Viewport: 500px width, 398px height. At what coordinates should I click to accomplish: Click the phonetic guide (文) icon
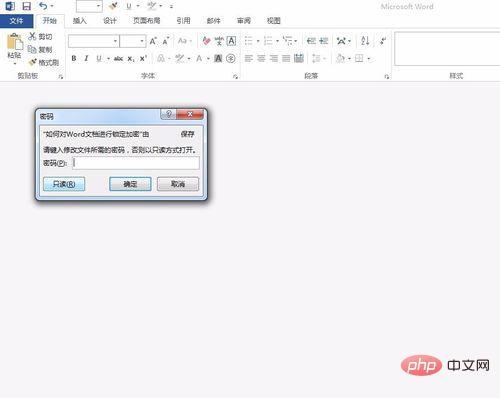tap(219, 41)
